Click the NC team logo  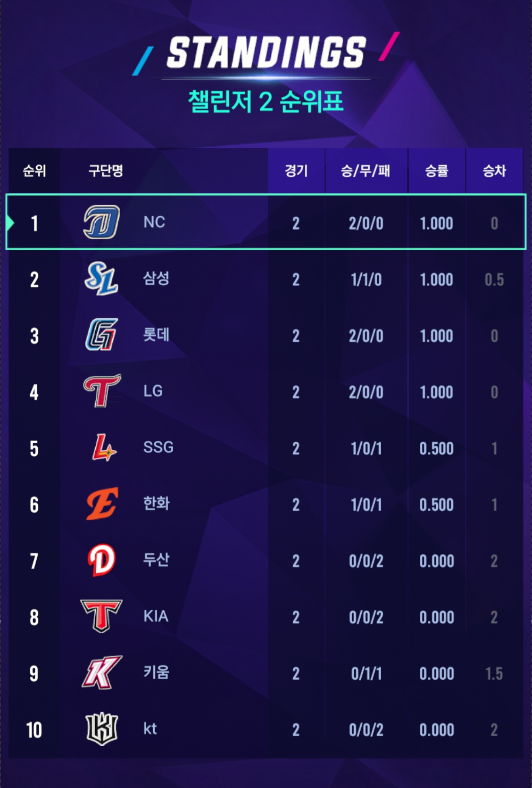(102, 222)
